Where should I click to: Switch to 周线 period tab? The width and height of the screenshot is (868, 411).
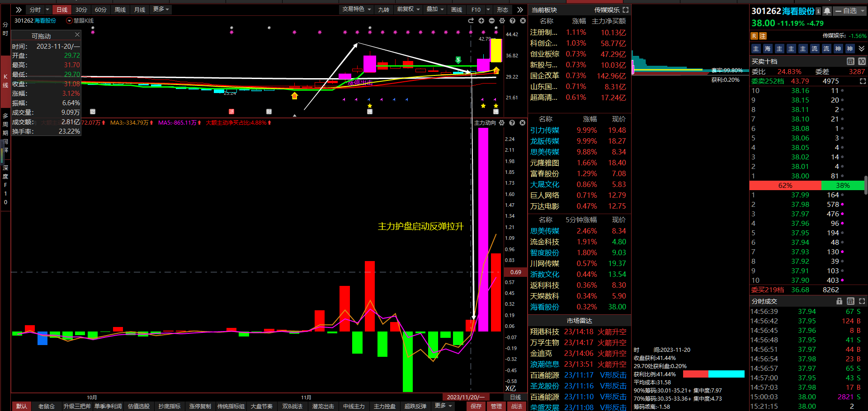pos(120,9)
